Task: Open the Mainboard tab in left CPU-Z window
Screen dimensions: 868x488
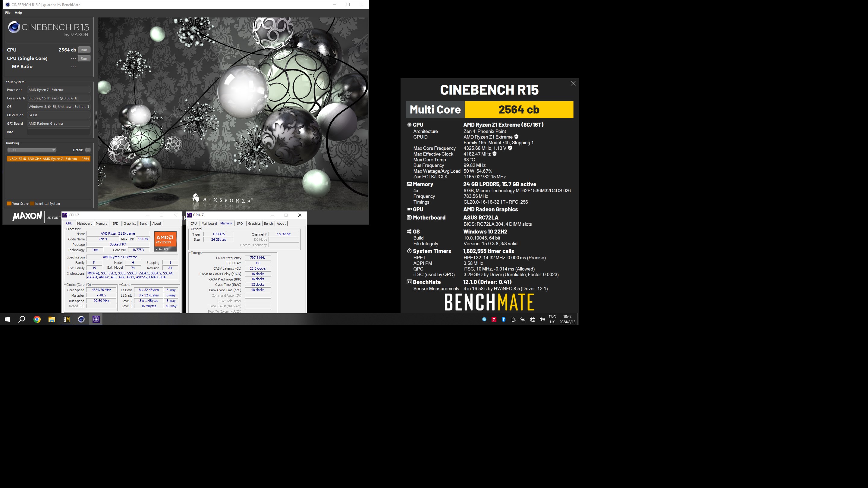Action: pyautogui.click(x=85, y=223)
